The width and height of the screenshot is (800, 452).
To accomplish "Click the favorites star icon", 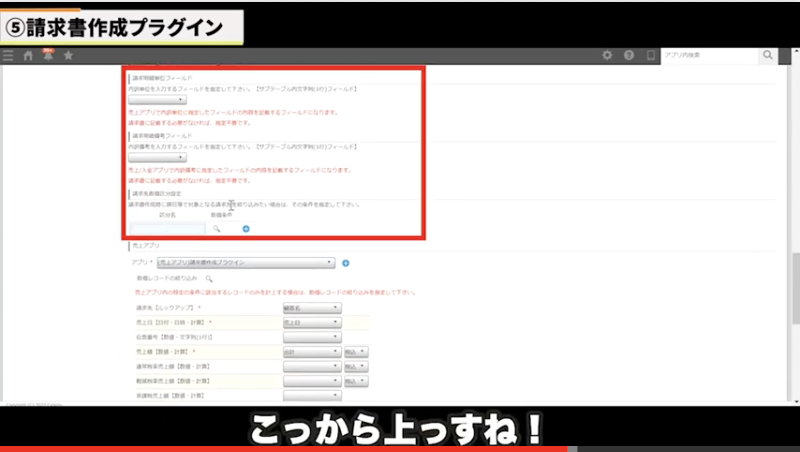I will pyautogui.click(x=68, y=56).
